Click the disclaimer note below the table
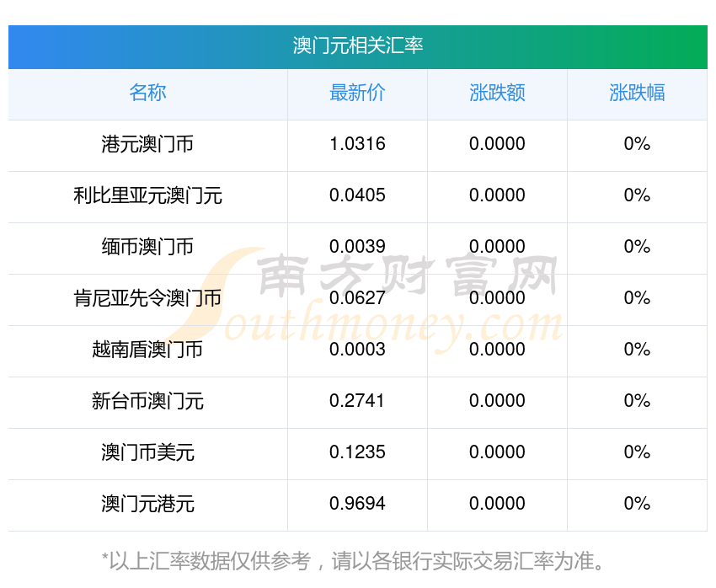The height and width of the screenshot is (588, 716). pyautogui.click(x=352, y=562)
